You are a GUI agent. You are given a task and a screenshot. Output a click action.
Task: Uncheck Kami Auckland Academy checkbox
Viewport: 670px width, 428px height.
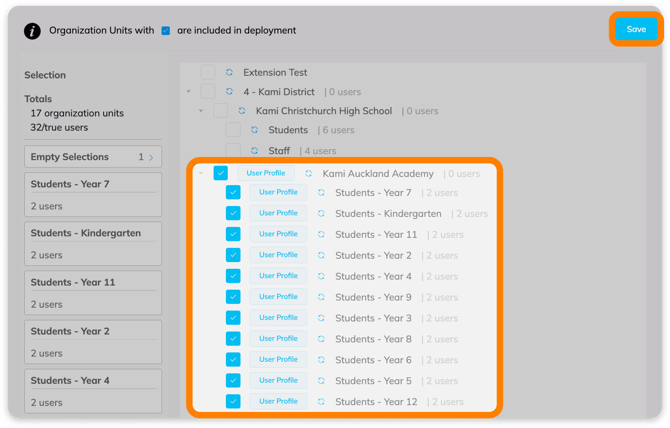pos(220,173)
